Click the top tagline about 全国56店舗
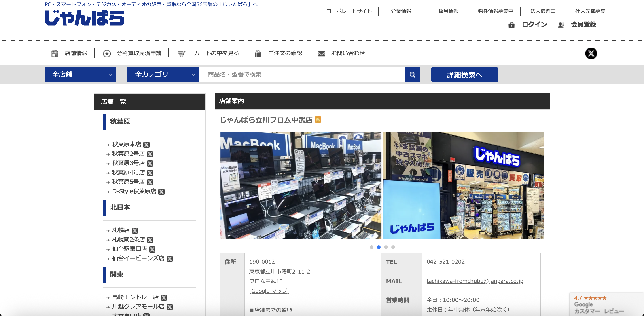This screenshot has height=316, width=644. (x=151, y=4)
